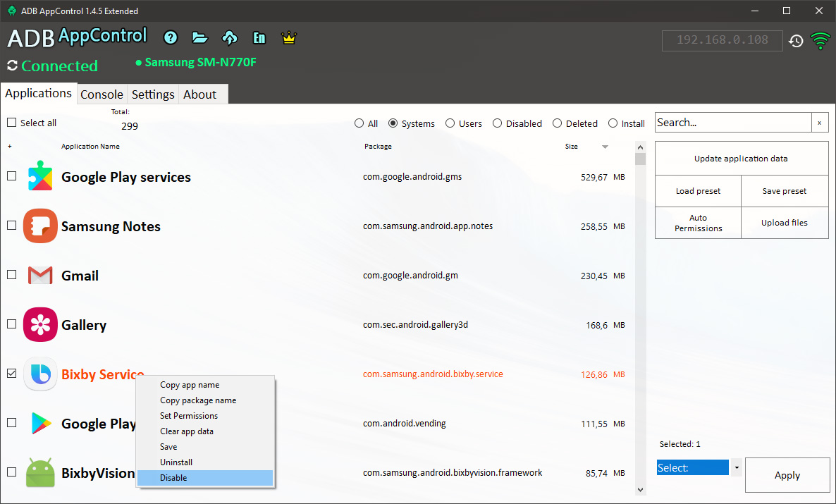Click the Gmail app icon
This screenshot has height=504, width=836.
click(x=40, y=275)
